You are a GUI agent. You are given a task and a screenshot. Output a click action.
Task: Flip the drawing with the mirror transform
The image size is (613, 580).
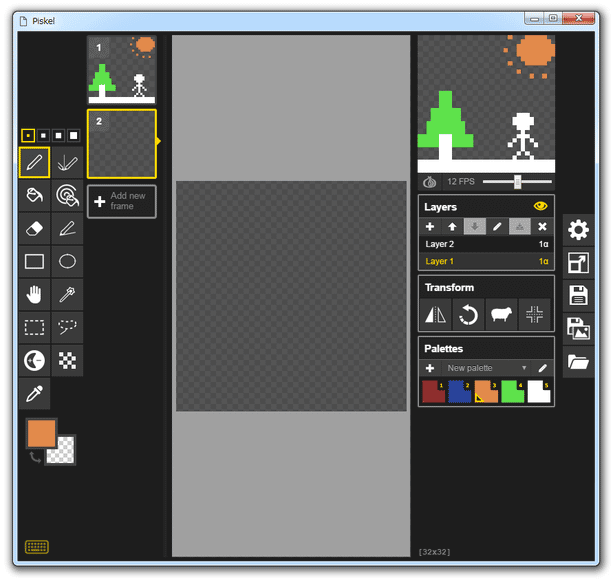tap(436, 314)
